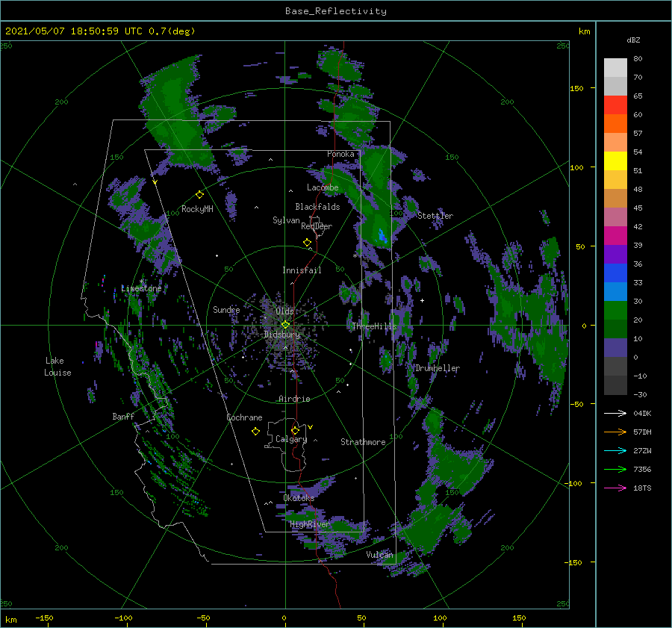Viewport: 672px width, 628px height.
Task: Click the RockyMH label
Action: pyautogui.click(x=197, y=209)
